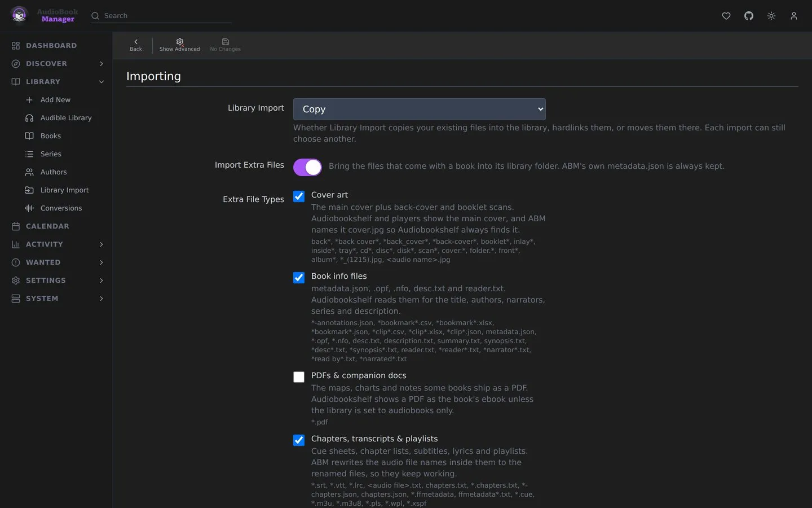Click the Importing section heading
The image size is (812, 508).
(x=153, y=76)
